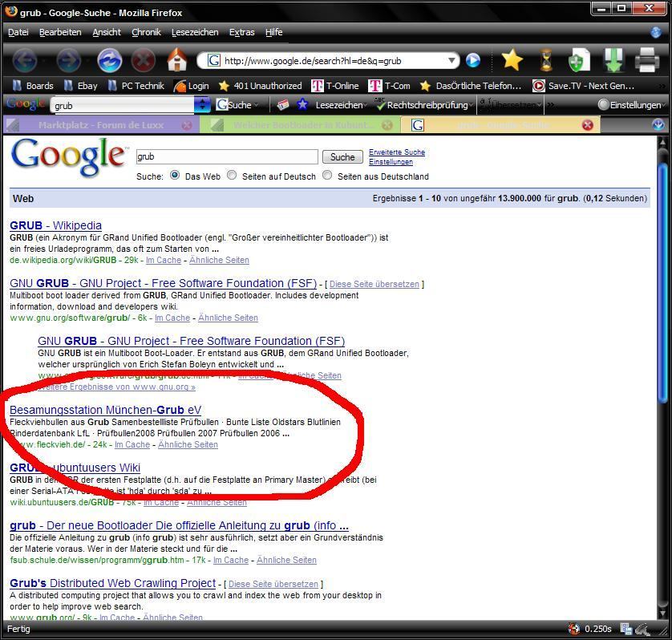
Task: Open the Login bookmark
Action: pyautogui.click(x=191, y=86)
